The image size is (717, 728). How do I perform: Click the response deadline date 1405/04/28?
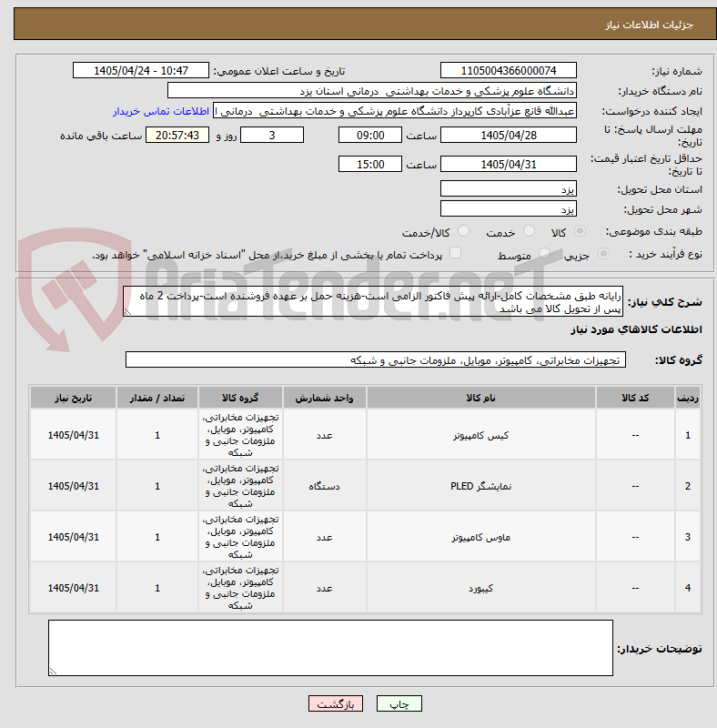tap(509, 135)
